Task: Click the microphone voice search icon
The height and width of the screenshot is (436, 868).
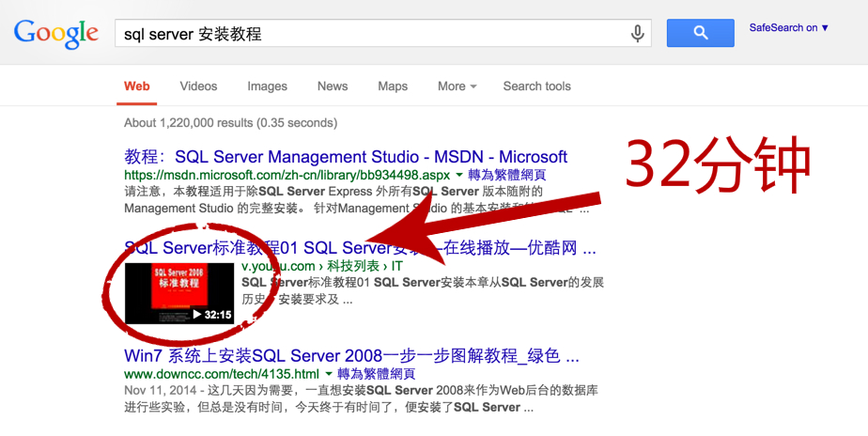Action: [638, 34]
